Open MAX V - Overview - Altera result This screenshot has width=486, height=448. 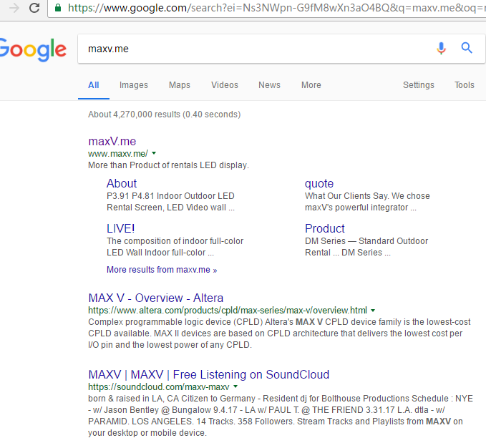[x=156, y=298]
